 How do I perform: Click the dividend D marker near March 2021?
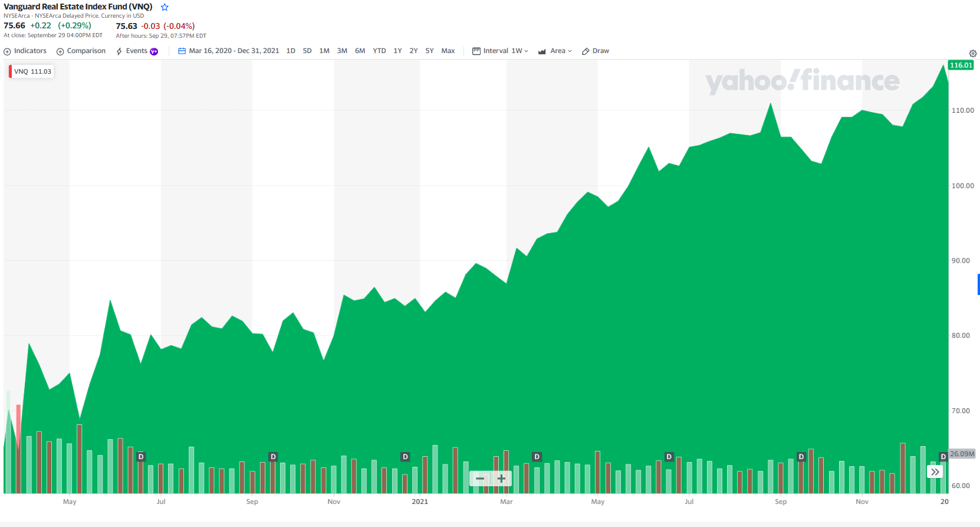tap(537, 457)
